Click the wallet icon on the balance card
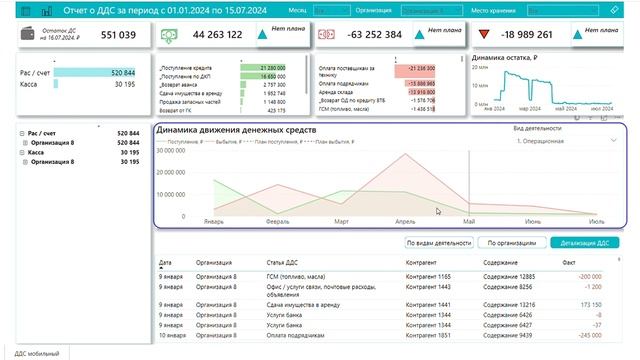Screen dimensions: 640x360 pos(28,34)
